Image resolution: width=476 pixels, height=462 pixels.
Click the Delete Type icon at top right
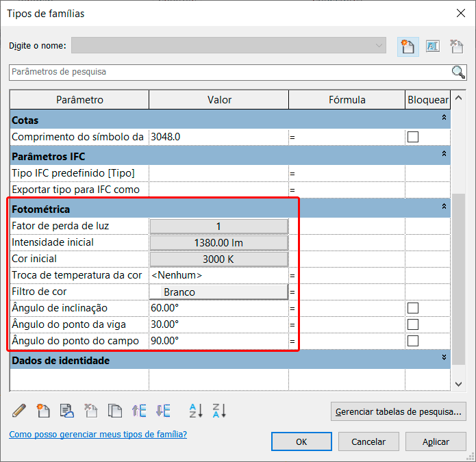457,47
